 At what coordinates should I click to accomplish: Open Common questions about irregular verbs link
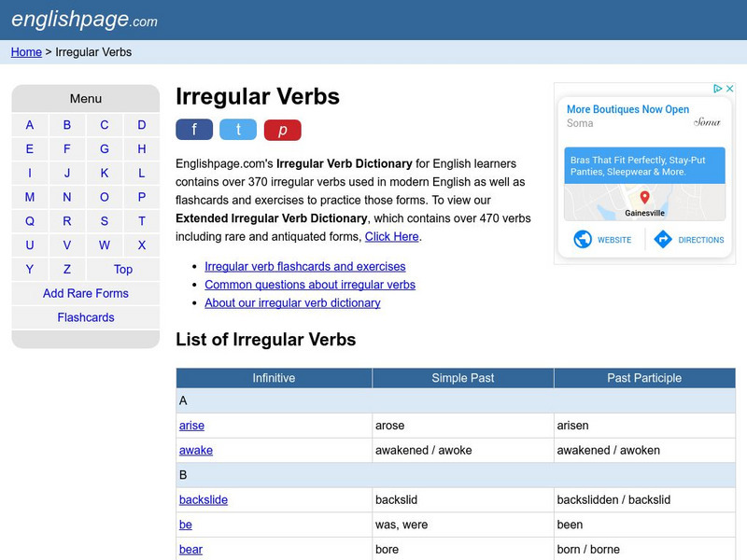point(310,285)
